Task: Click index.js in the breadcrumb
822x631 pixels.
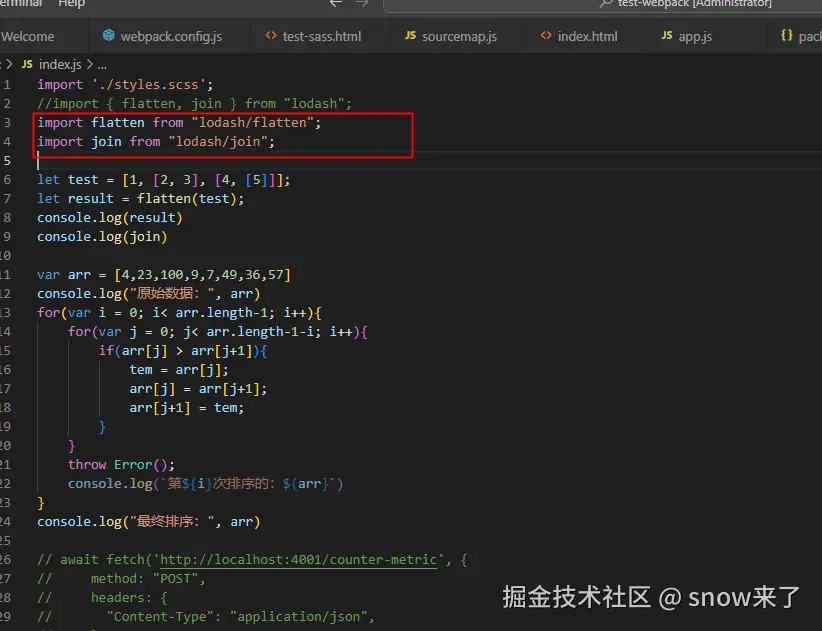Action: tap(60, 64)
